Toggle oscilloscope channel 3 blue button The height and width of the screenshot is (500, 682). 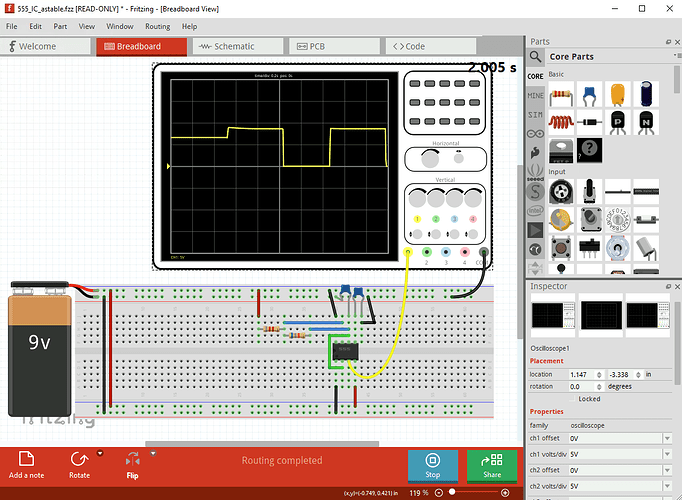click(x=455, y=219)
